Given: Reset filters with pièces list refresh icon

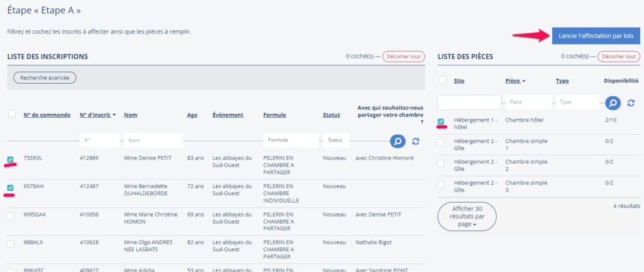Looking at the screenshot, I should [x=631, y=103].
